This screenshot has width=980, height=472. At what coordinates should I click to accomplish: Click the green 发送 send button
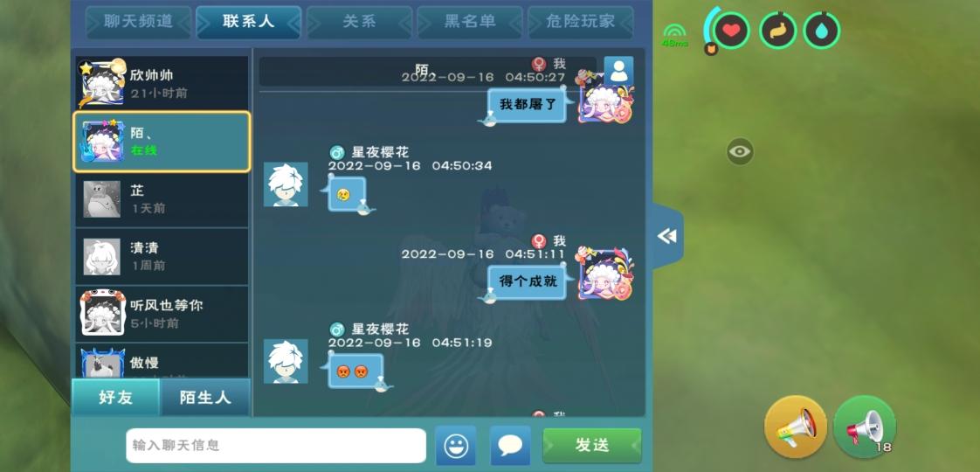[x=592, y=445]
